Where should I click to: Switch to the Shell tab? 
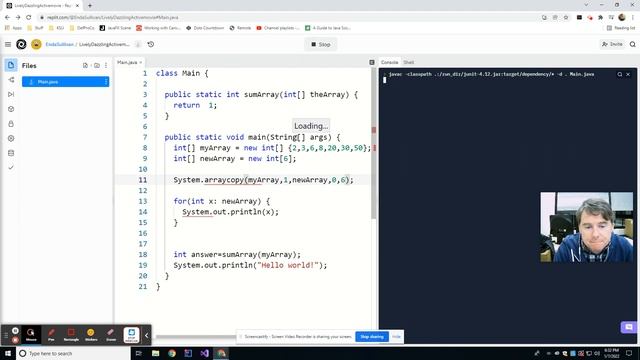(409, 62)
